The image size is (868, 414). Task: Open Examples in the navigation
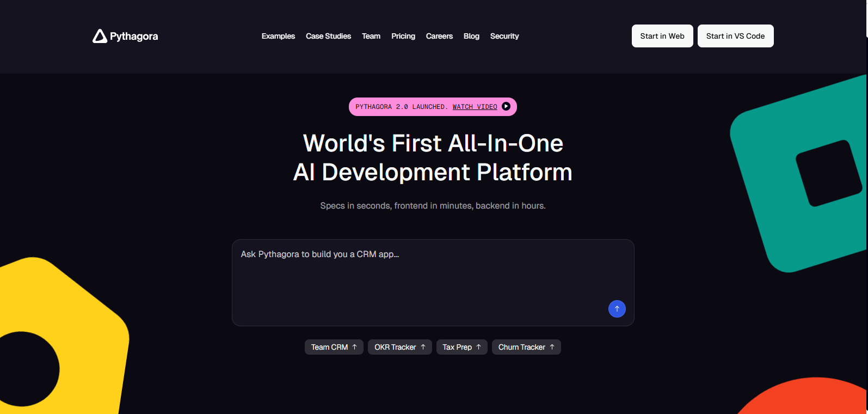coord(278,36)
